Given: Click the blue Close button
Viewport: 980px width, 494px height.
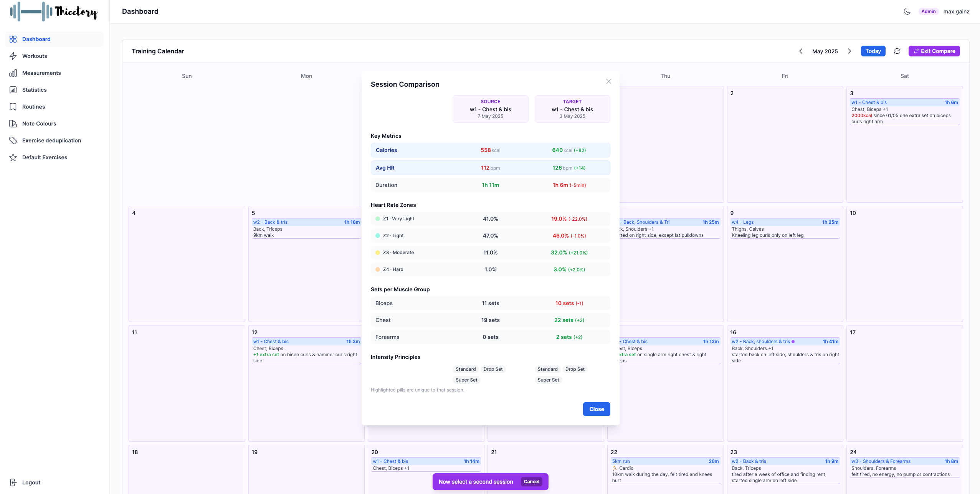Looking at the screenshot, I should click(597, 409).
